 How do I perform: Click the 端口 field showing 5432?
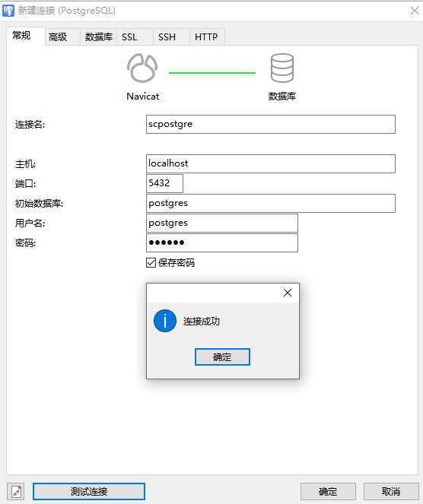coord(164,183)
